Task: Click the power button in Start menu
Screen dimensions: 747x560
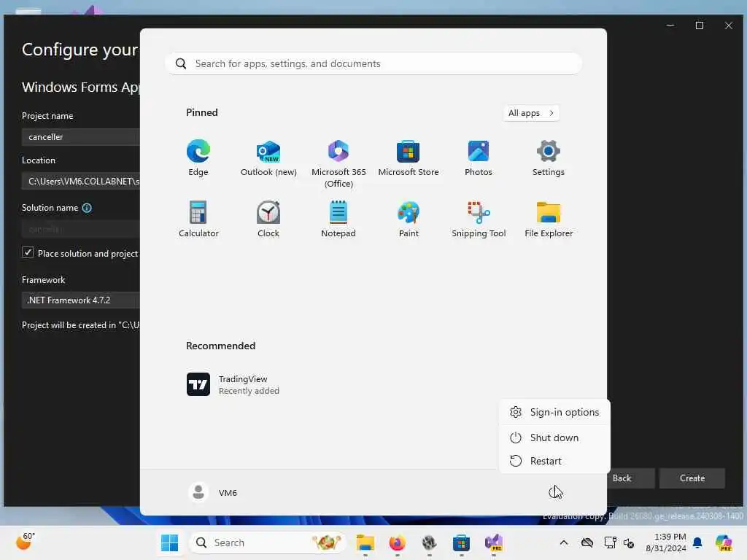Action: 554,492
